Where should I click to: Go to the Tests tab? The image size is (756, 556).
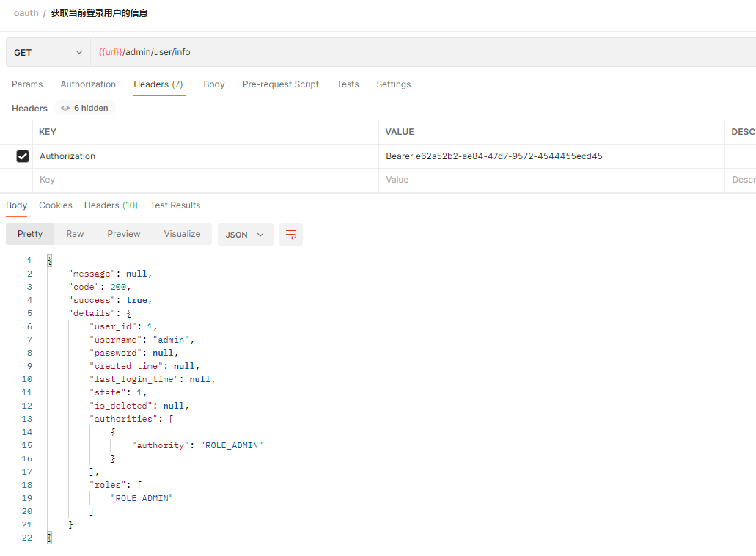click(348, 84)
